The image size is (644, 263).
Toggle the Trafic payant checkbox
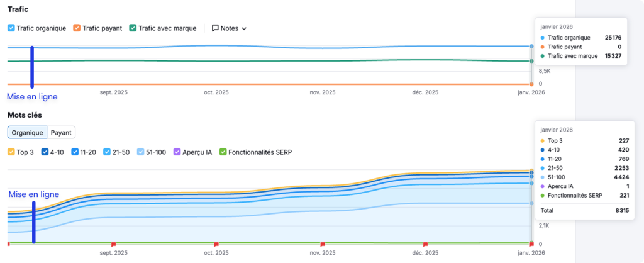coord(77,28)
